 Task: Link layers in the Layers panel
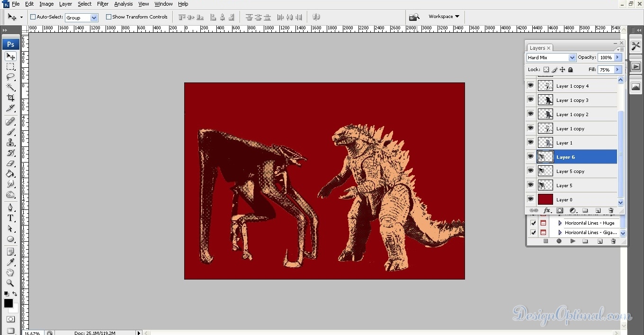tap(534, 210)
